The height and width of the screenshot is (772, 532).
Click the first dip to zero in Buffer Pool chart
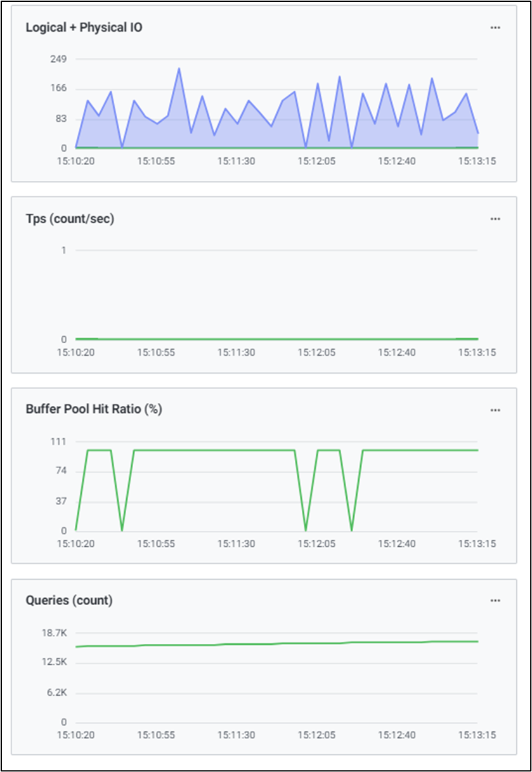click(x=122, y=530)
